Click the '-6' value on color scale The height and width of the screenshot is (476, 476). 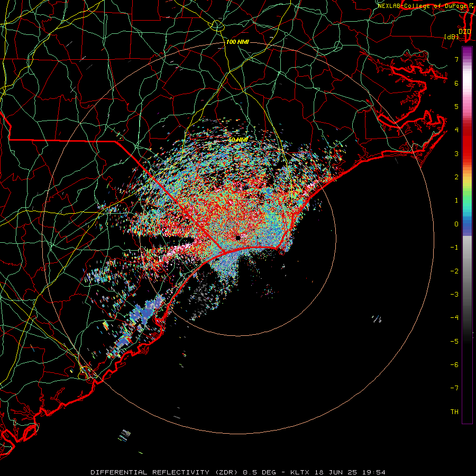[454, 365]
